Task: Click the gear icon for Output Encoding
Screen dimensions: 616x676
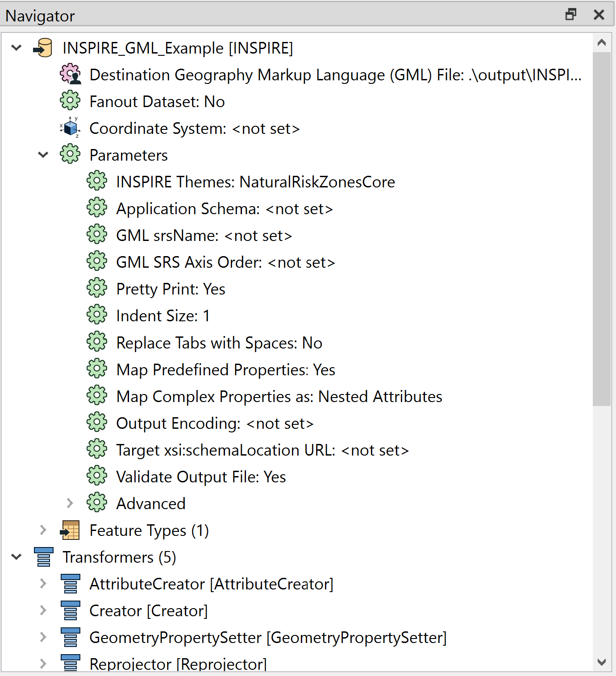Action: click(x=97, y=422)
